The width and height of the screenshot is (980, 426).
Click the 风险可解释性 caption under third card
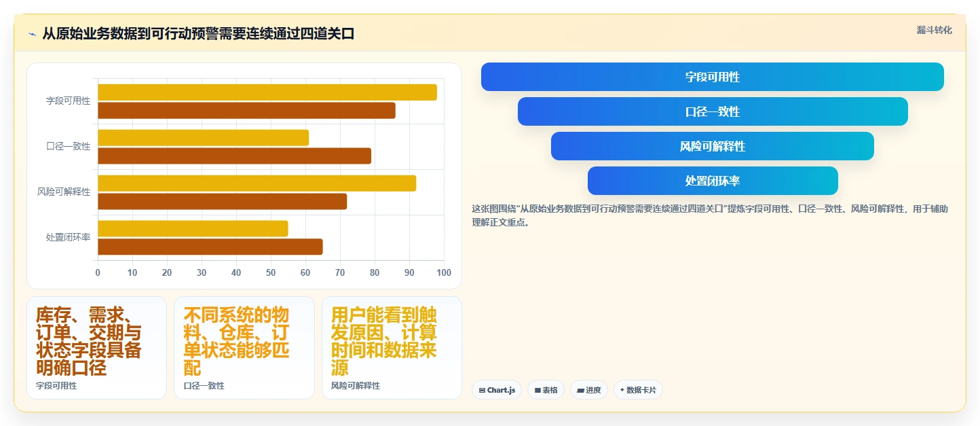[356, 386]
